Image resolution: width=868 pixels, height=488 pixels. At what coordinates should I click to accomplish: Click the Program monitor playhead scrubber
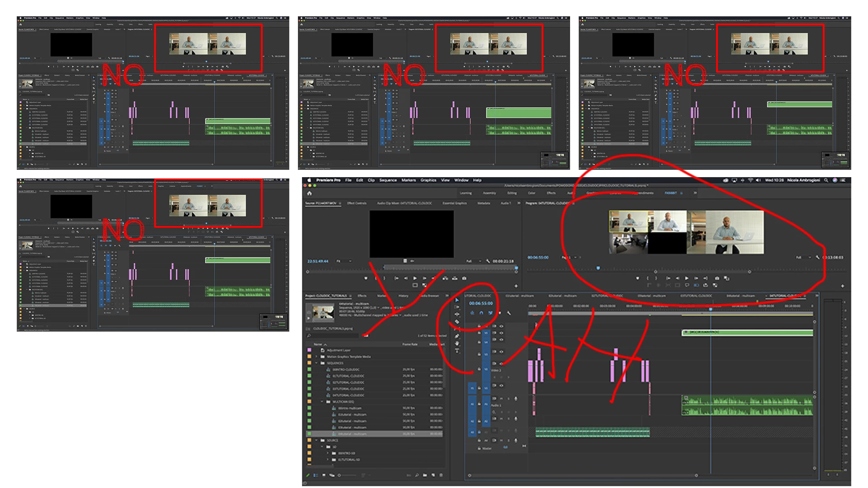[x=598, y=268]
